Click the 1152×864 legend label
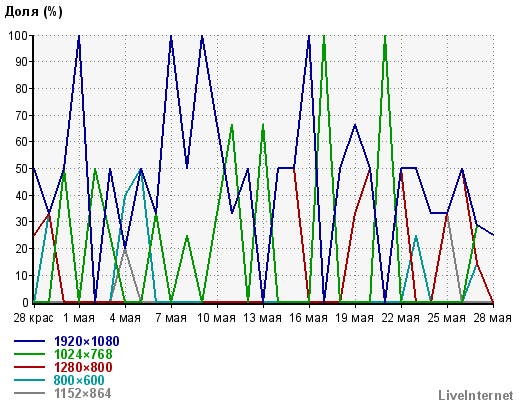This screenshot has height=405, width=520. click(x=83, y=393)
